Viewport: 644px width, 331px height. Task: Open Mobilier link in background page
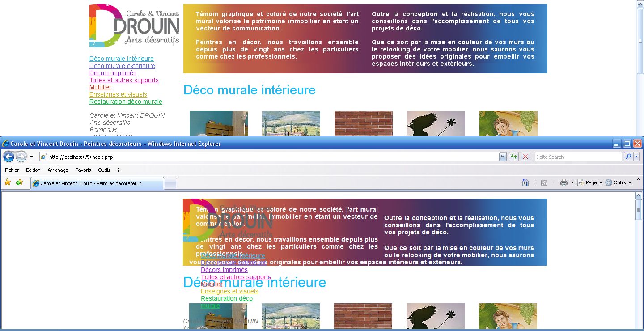[x=100, y=87]
